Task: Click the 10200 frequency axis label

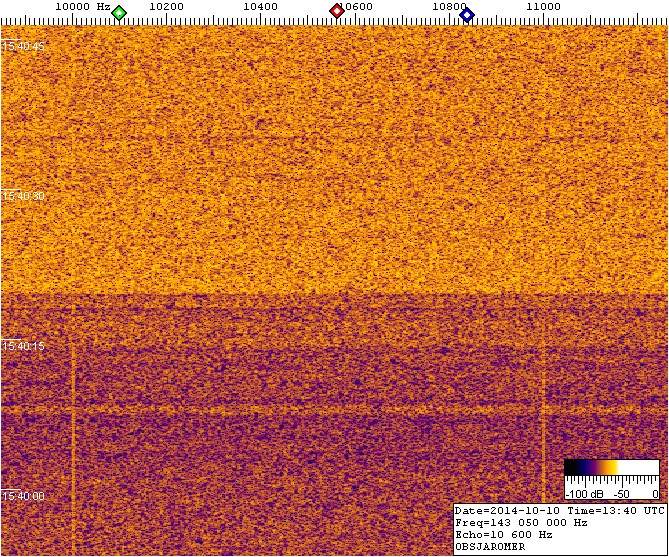Action: [167, 6]
